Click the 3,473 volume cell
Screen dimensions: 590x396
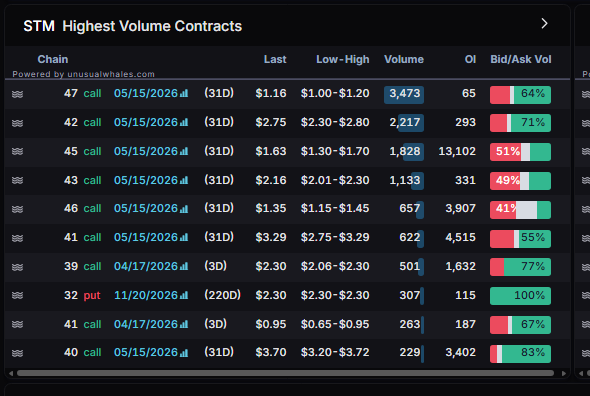click(404, 94)
